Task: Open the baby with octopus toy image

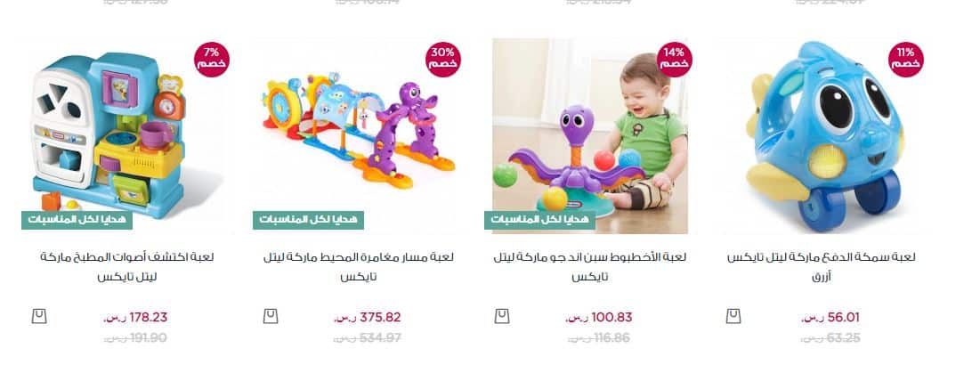Action: coord(590,135)
